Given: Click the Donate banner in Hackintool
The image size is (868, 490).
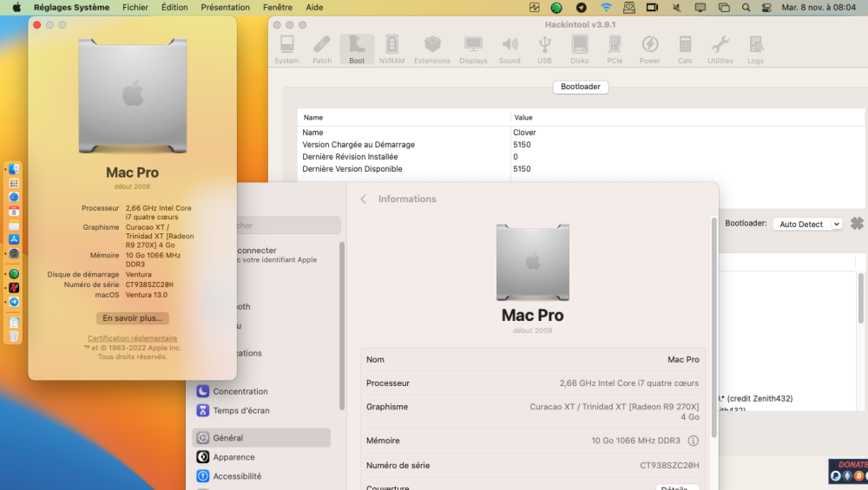Looking at the screenshot, I should (x=848, y=471).
